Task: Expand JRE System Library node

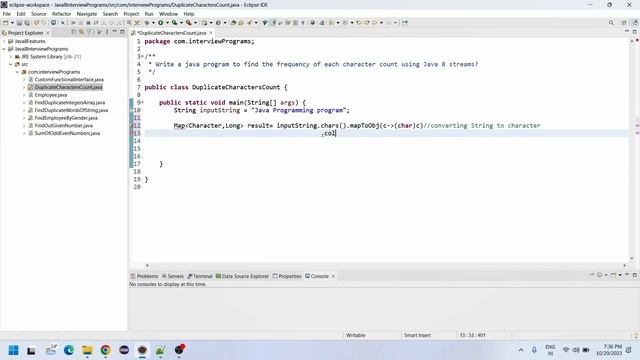Action: [11, 57]
